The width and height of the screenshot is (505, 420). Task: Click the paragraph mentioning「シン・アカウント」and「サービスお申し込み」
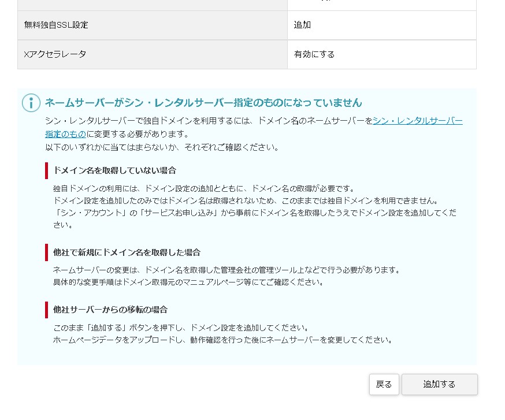(254, 213)
